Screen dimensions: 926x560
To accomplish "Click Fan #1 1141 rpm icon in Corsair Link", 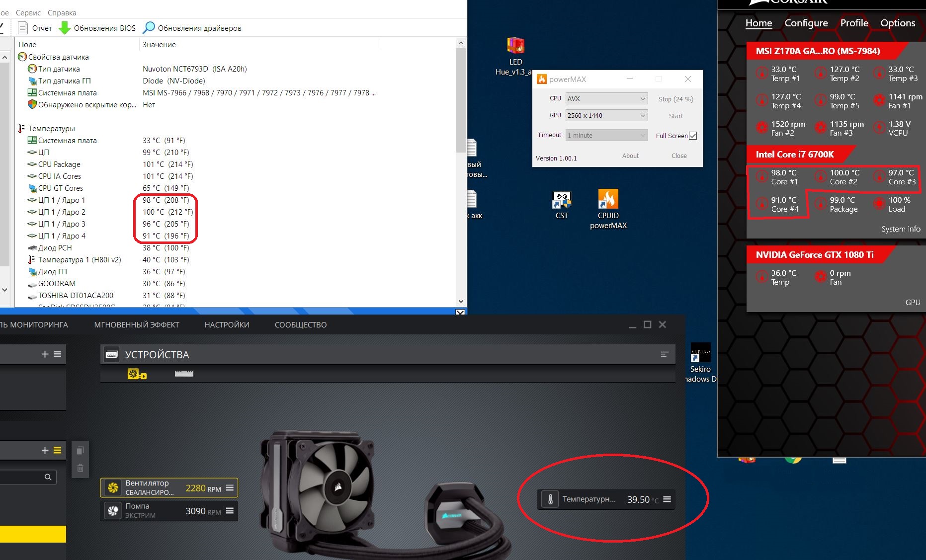I will tap(879, 101).
